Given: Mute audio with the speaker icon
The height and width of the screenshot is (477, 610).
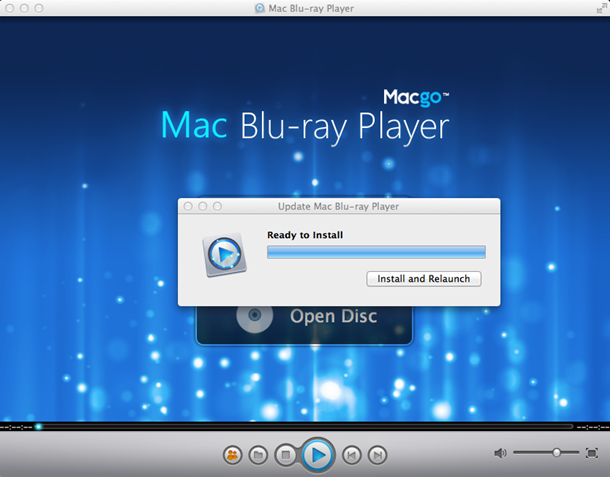Looking at the screenshot, I should click(500, 453).
